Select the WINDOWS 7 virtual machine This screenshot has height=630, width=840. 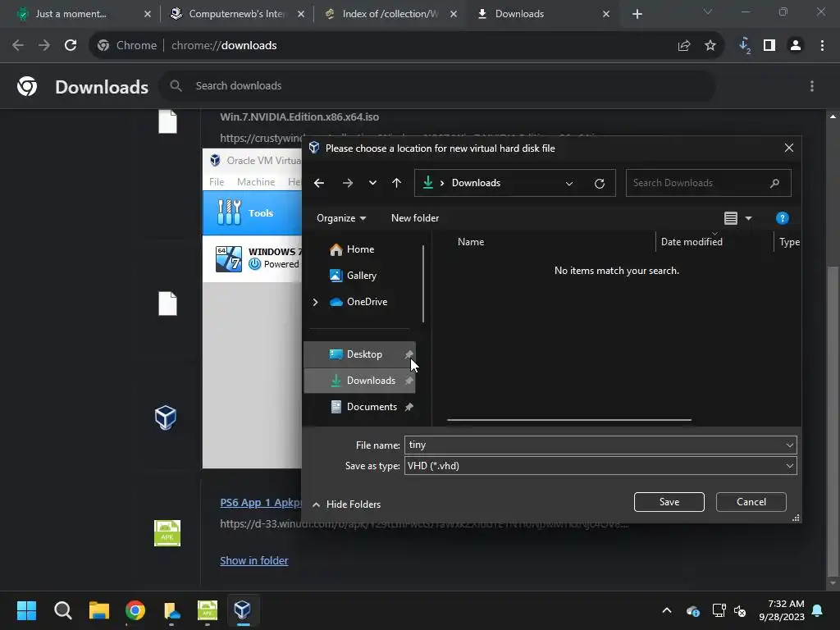click(253, 258)
